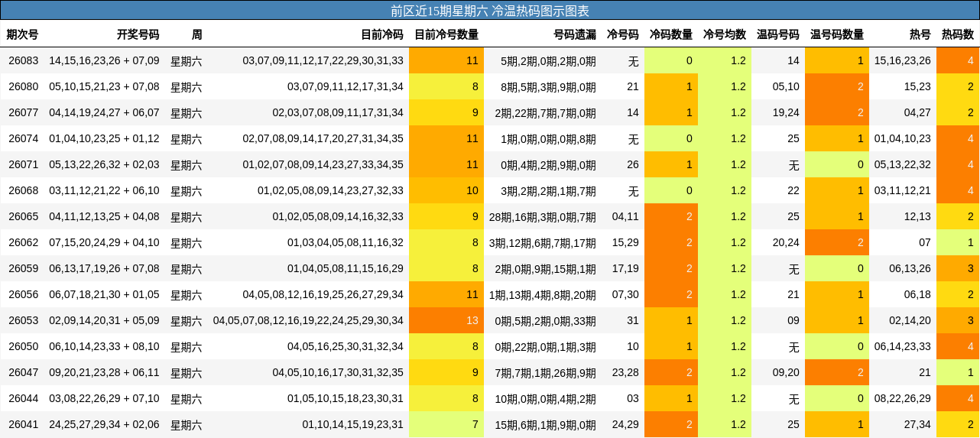Click draw numbers 04,11,12,13,25 + 04,08
This screenshot has height=438, width=980.
pyautogui.click(x=104, y=216)
